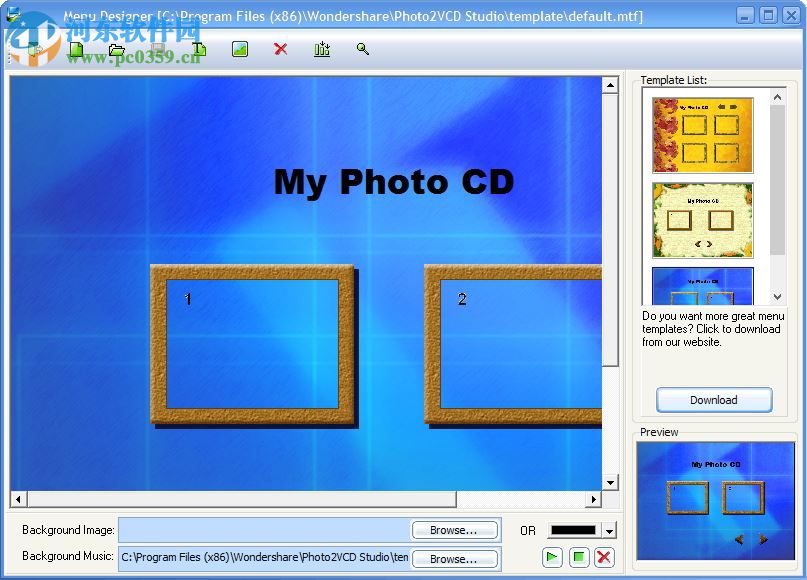Click the background image toolbar icon
The height and width of the screenshot is (580, 807).
[x=239, y=49]
